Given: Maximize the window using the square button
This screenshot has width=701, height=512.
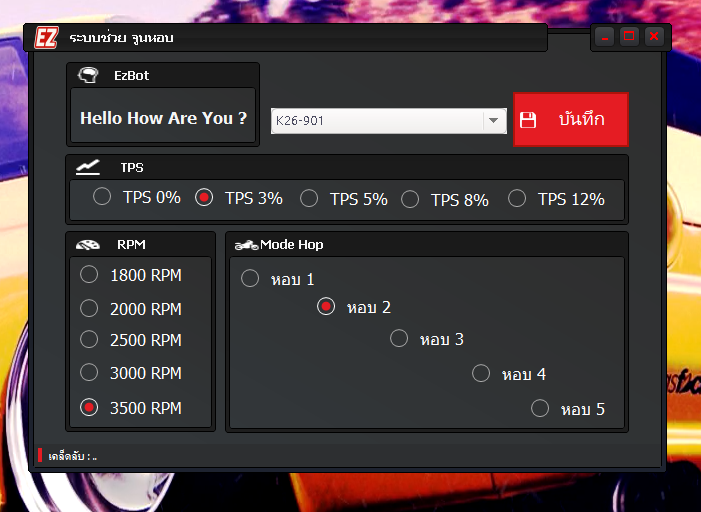Looking at the screenshot, I should 629,37.
